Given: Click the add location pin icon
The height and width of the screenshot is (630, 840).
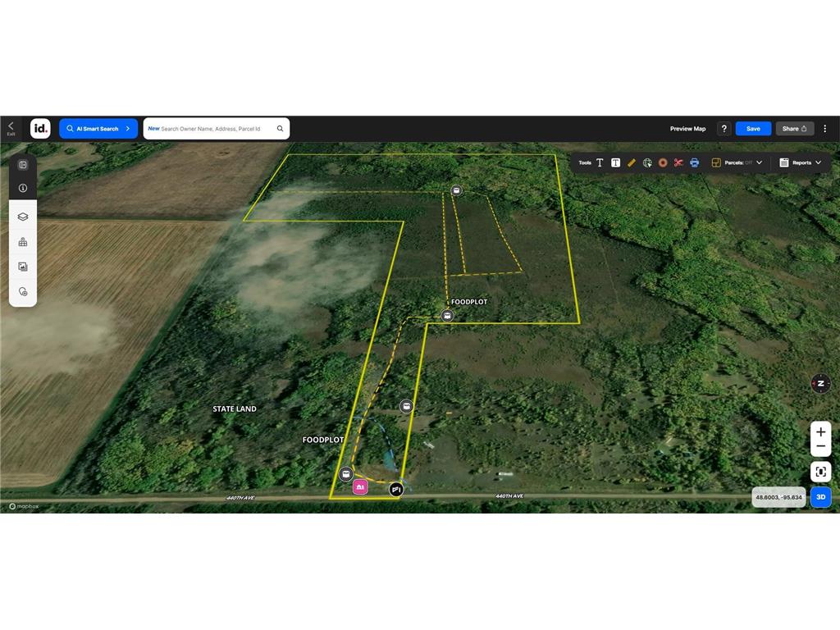Looking at the screenshot, I should pyautogui.click(x=23, y=292).
